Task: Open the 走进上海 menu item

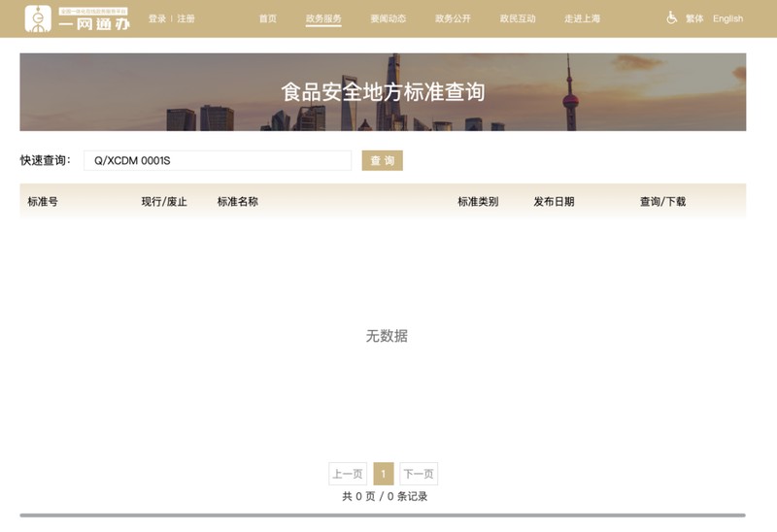Action: [x=582, y=18]
